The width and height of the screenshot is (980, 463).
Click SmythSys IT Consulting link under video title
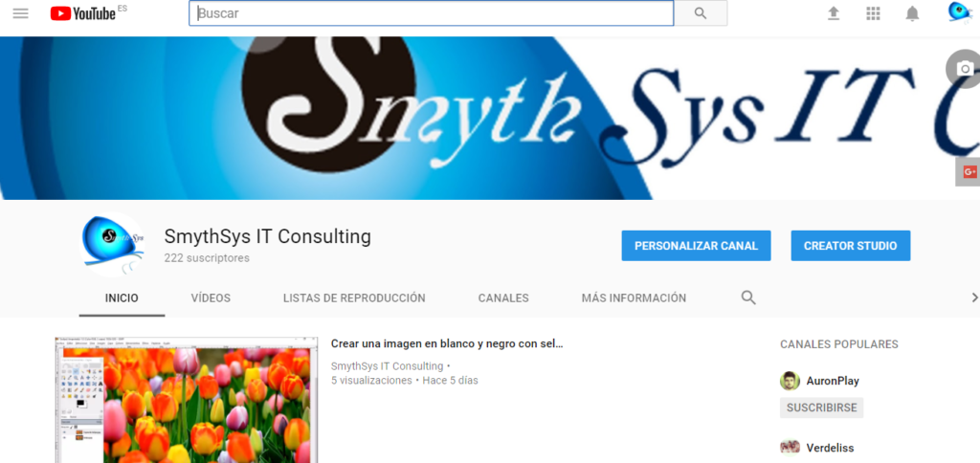click(x=387, y=366)
